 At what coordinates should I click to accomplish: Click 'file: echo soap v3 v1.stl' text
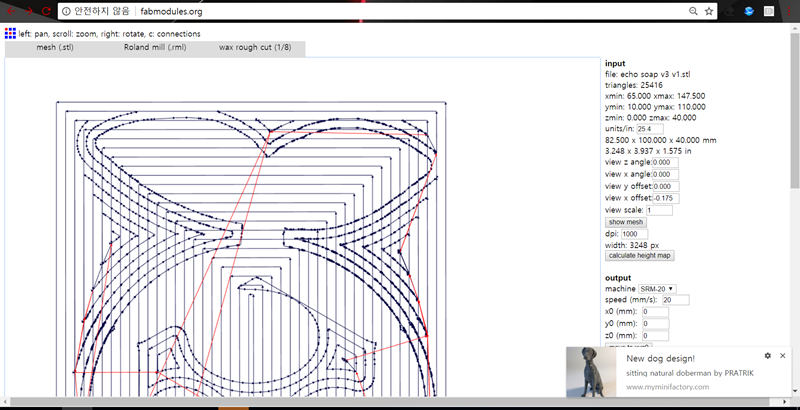648,74
